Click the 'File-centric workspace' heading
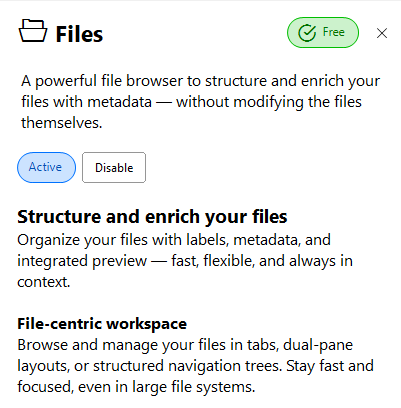 point(102,324)
